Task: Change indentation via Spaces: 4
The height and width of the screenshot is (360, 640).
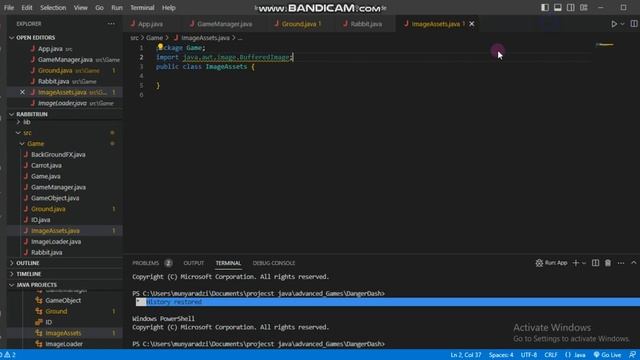Action: pyautogui.click(x=501, y=355)
